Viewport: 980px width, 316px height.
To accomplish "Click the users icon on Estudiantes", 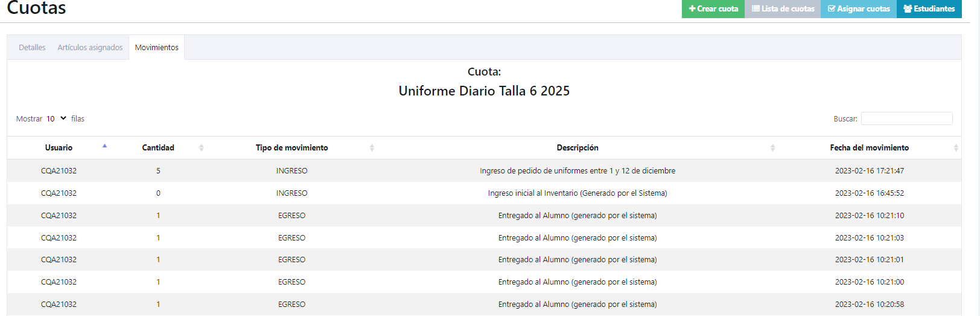I will click(908, 8).
